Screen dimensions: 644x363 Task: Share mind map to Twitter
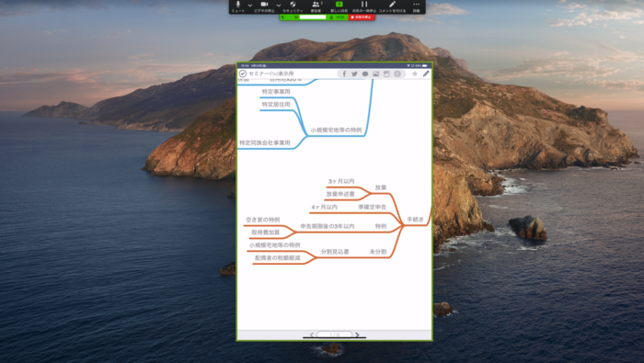354,74
